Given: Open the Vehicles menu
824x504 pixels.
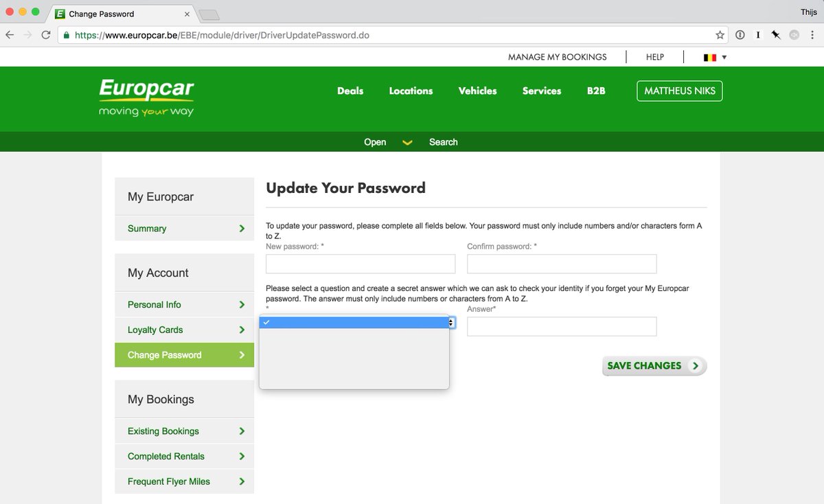Looking at the screenshot, I should (x=477, y=91).
